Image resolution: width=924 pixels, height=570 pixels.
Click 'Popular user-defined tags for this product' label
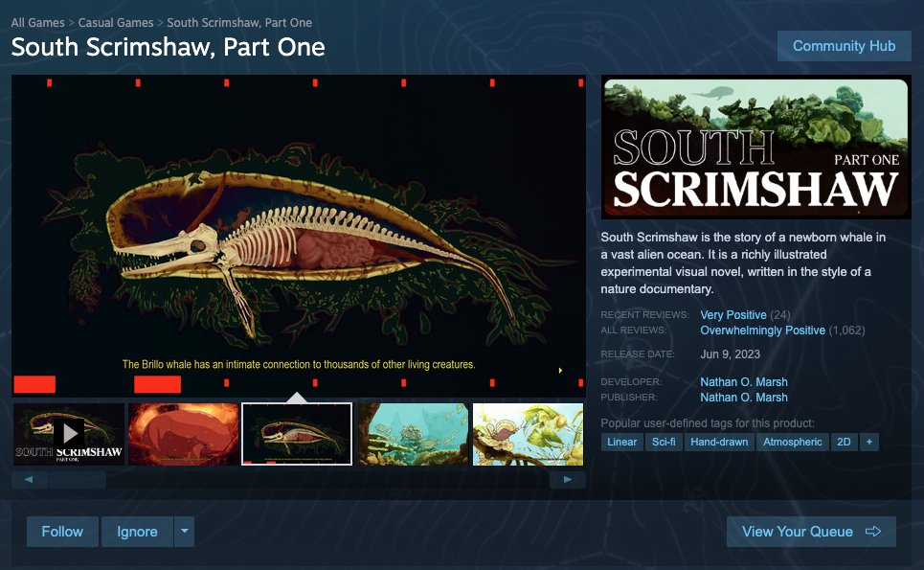(708, 423)
